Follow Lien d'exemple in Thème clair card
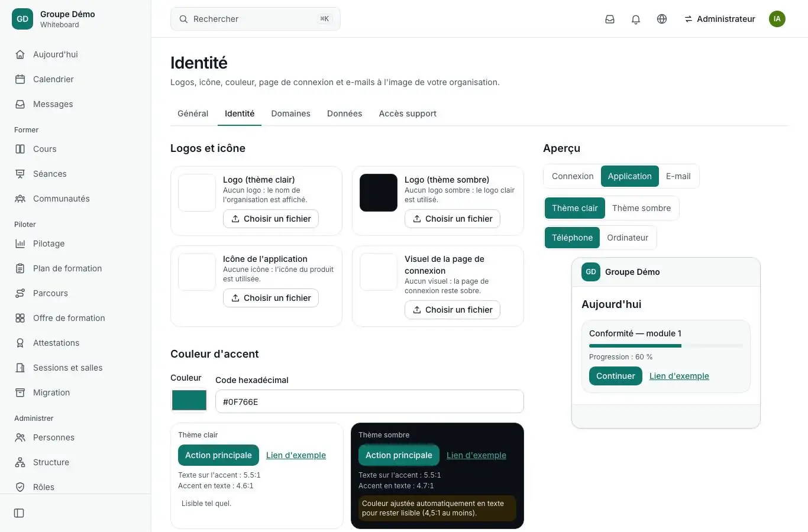This screenshot has width=808, height=532. click(x=296, y=455)
